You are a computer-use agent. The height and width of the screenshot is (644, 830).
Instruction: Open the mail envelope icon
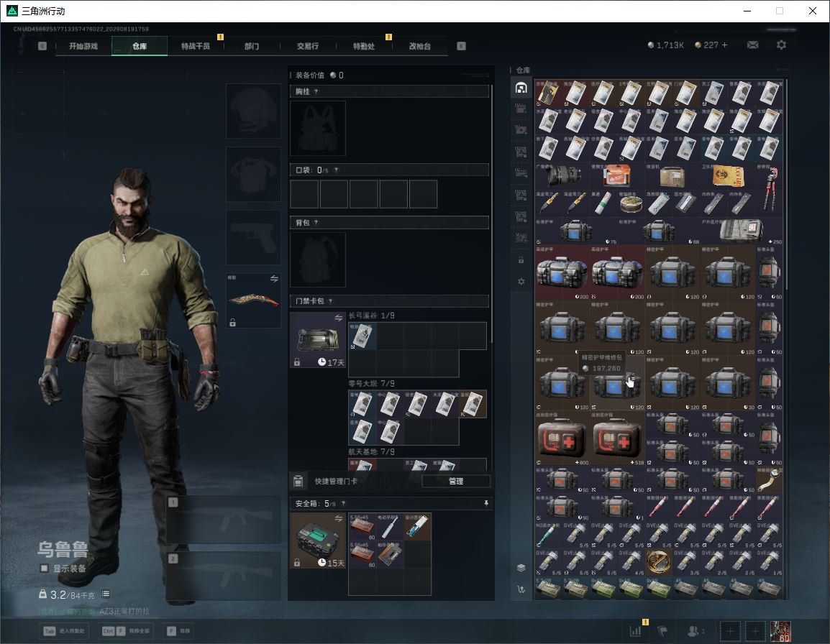[753, 45]
